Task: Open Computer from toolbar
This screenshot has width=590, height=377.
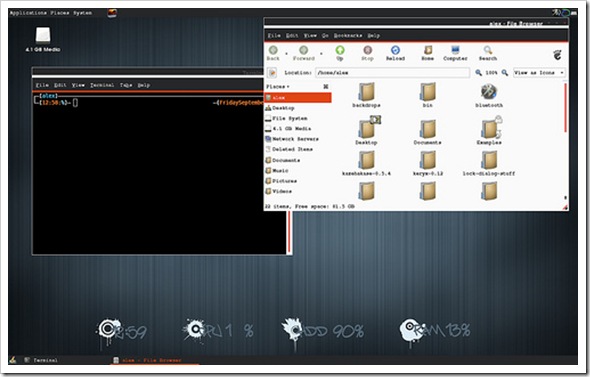Action: point(455,53)
